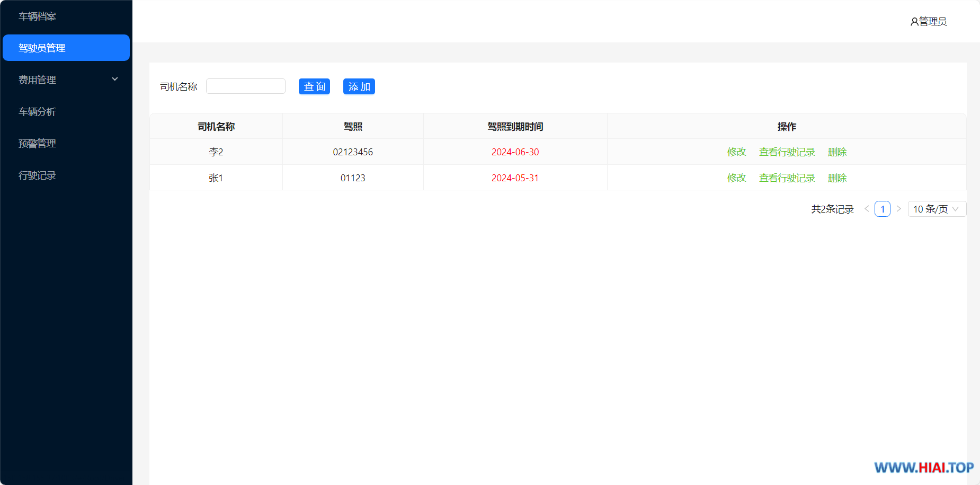Click the 司机名称 column header

pyautogui.click(x=216, y=126)
